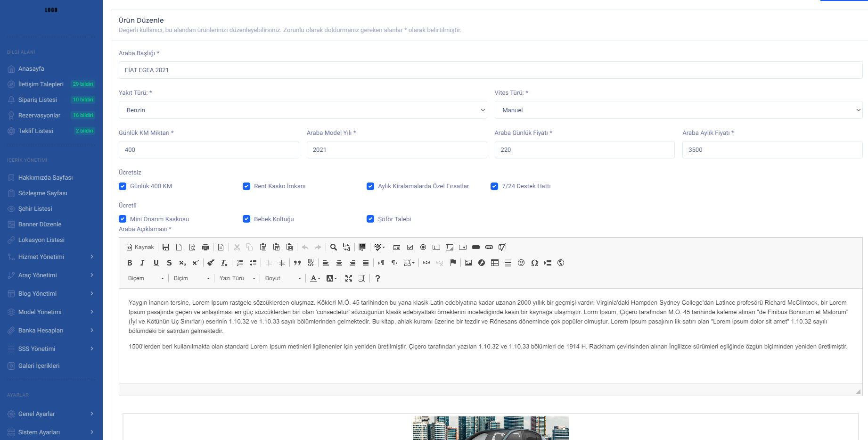Image resolution: width=868 pixels, height=440 pixels.
Task: Click the Araba Başlığı input field
Action: point(491,70)
